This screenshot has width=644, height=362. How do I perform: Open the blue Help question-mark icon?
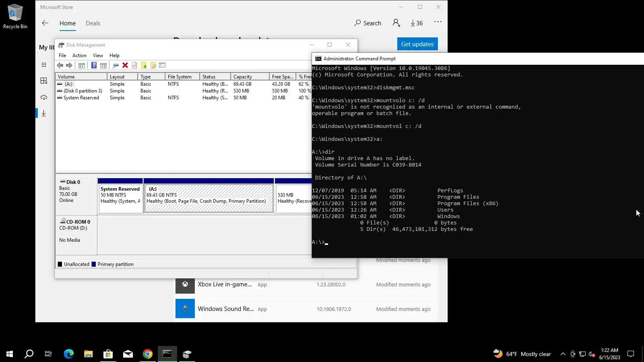94,65
